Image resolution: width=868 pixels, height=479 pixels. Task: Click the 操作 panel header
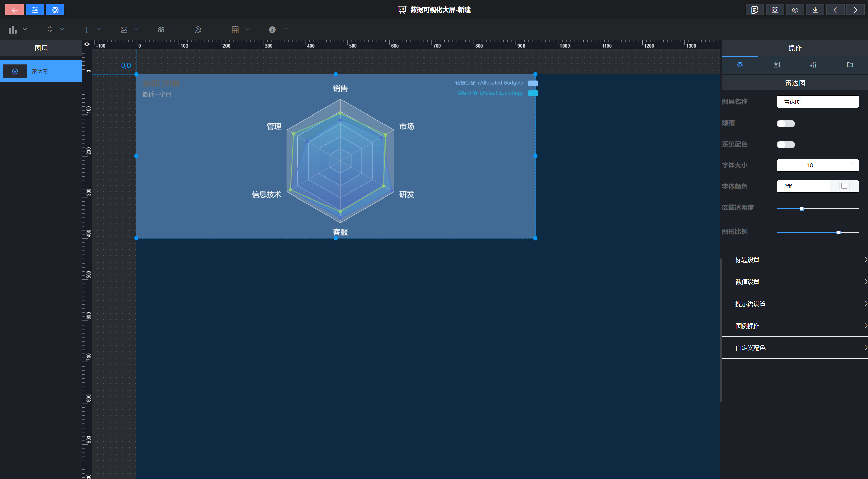pos(795,48)
